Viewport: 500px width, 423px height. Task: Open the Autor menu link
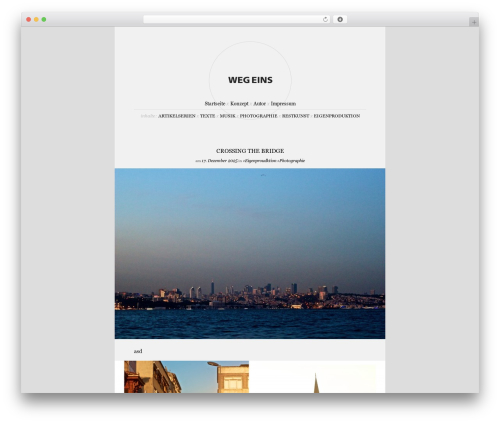259,104
